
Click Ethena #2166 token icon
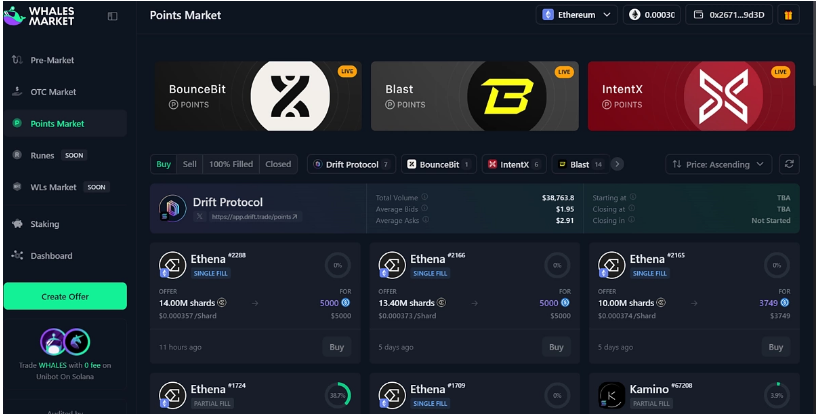pos(392,265)
